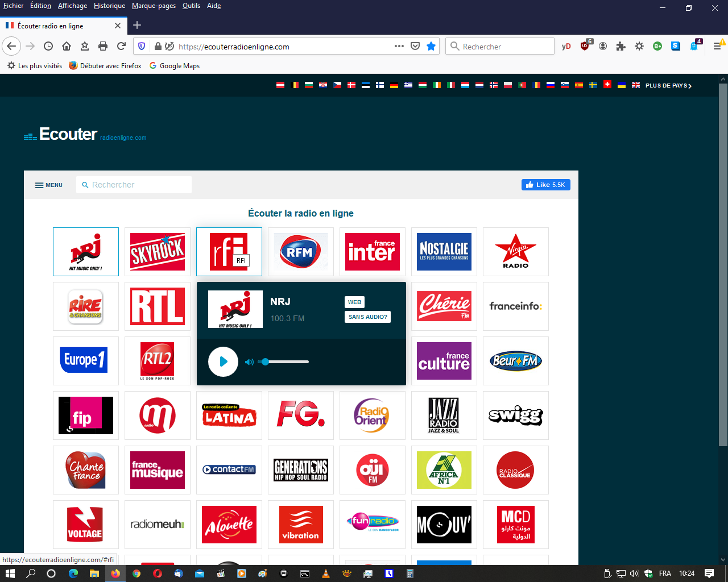
Task: Open Débuter avec Firefox bookmark
Action: click(x=105, y=66)
